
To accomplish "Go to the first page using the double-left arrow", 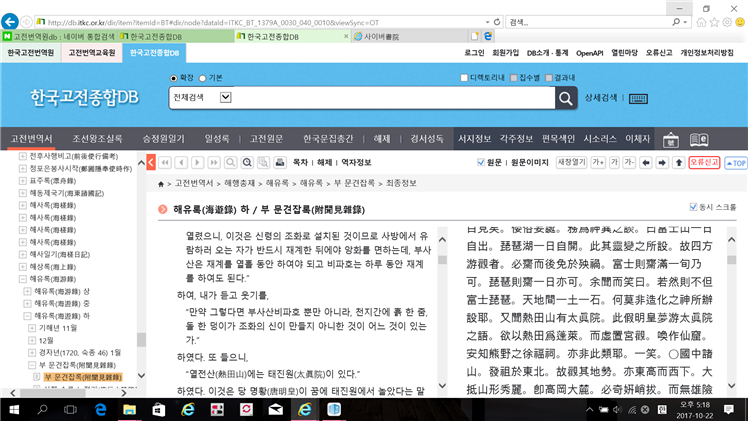I will (x=165, y=163).
